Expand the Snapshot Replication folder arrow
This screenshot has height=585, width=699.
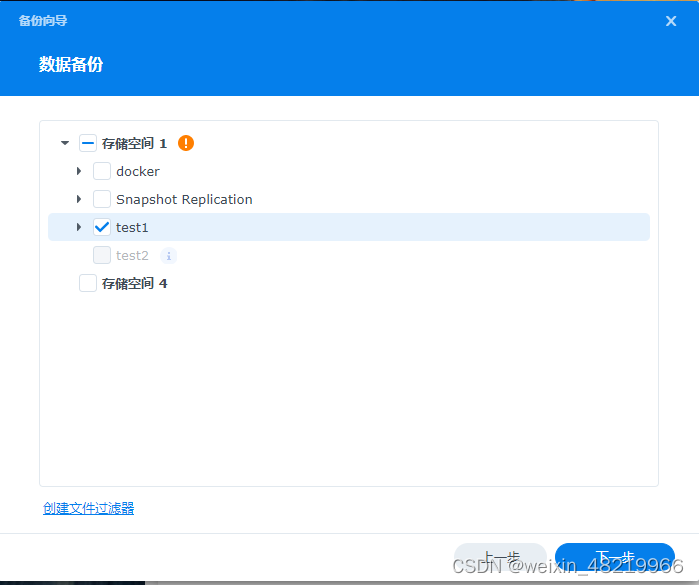79,199
